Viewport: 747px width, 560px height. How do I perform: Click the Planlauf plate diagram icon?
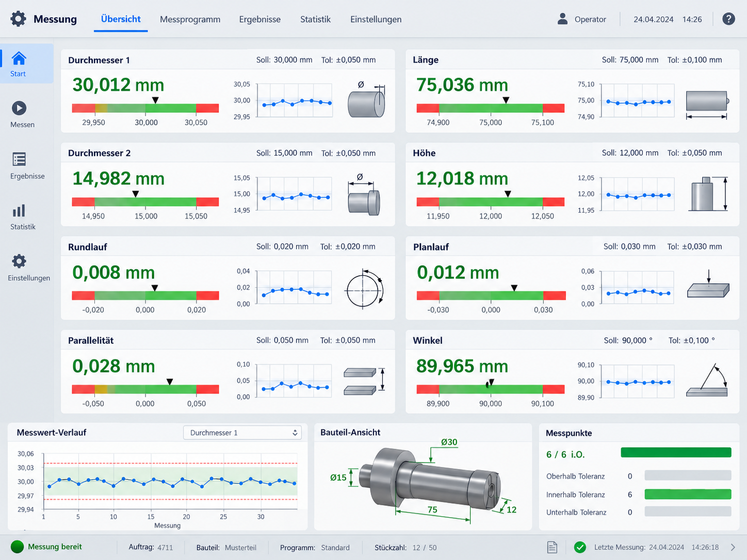click(708, 284)
